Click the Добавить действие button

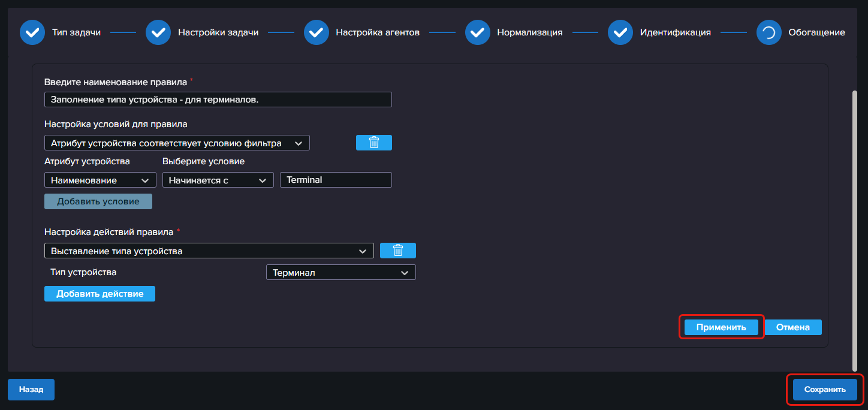click(x=100, y=294)
